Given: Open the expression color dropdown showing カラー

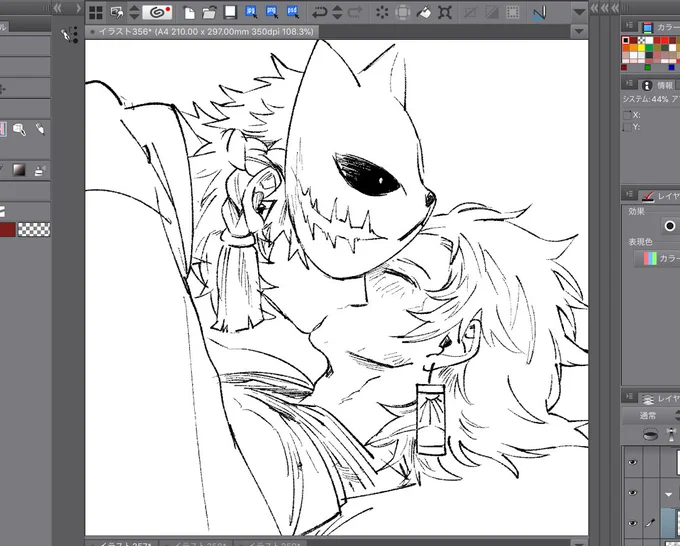Looking at the screenshot, I should point(657,259).
